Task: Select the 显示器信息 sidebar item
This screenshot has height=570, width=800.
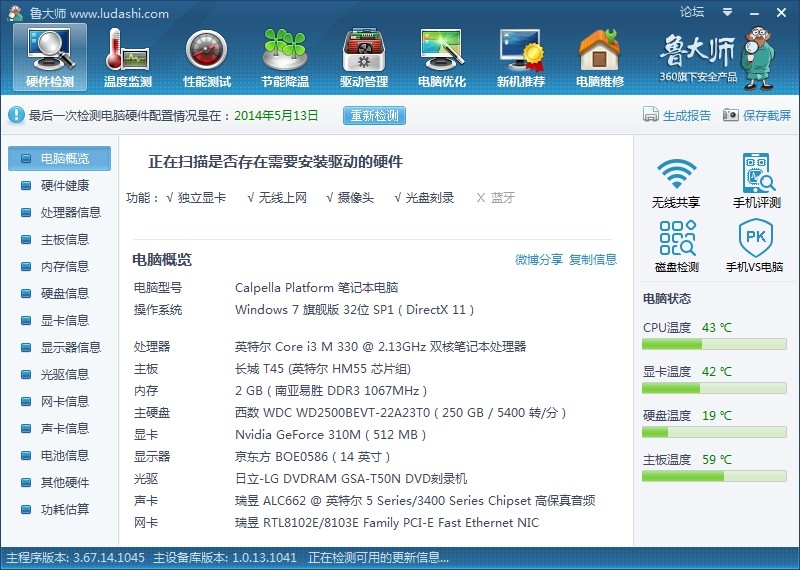Action: pyautogui.click(x=59, y=348)
